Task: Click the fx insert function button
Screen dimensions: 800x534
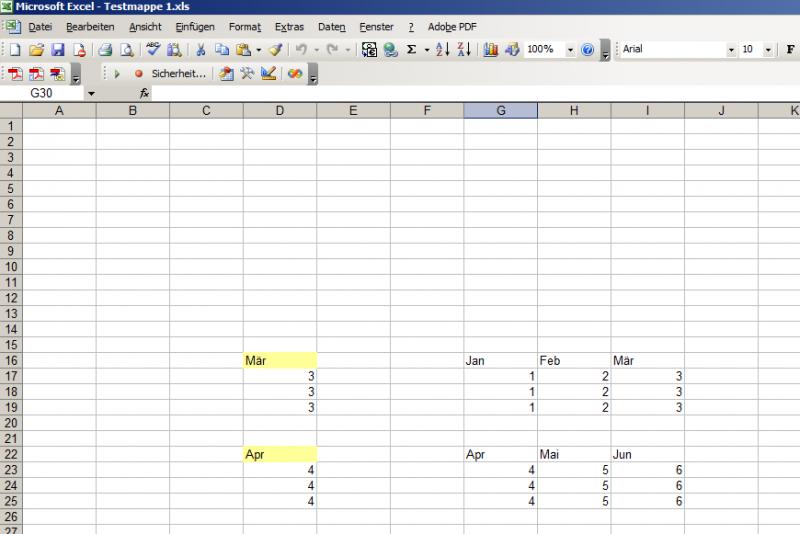Action: (144, 93)
